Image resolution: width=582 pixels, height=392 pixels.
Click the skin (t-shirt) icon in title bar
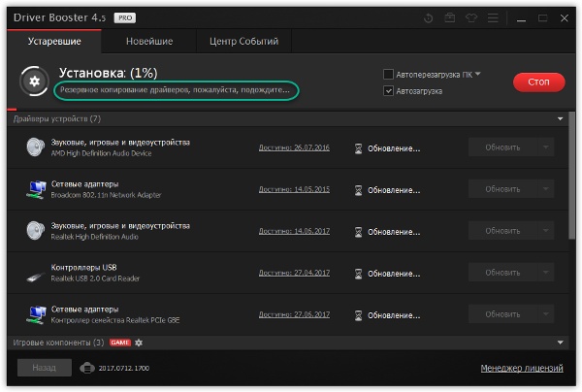pyautogui.click(x=471, y=17)
